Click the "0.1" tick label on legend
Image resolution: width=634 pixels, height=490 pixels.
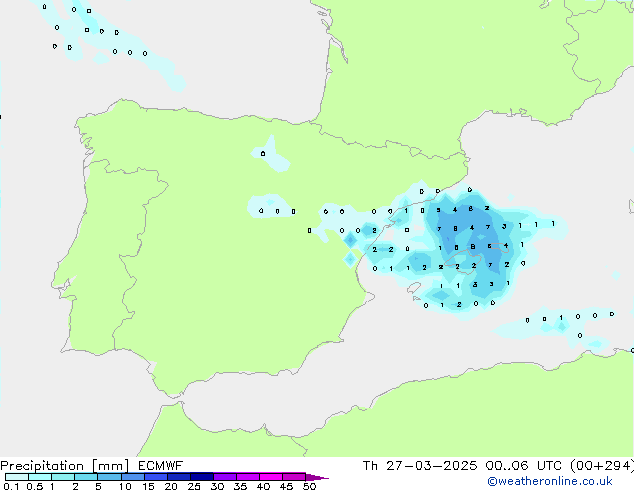coord(9,487)
